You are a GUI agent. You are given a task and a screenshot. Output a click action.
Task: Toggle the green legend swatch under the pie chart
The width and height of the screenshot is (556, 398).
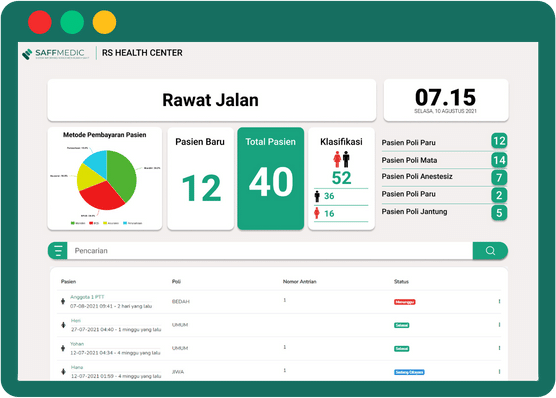tap(73, 223)
